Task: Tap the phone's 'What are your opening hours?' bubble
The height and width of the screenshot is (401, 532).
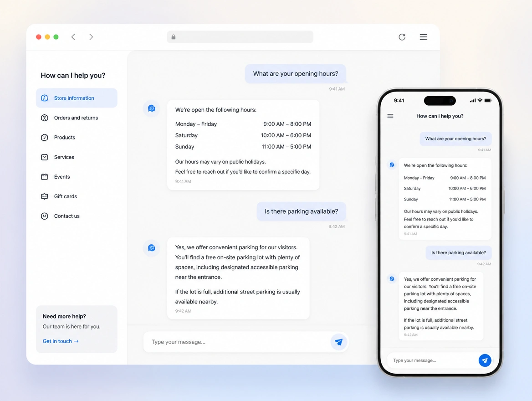Action: point(455,139)
